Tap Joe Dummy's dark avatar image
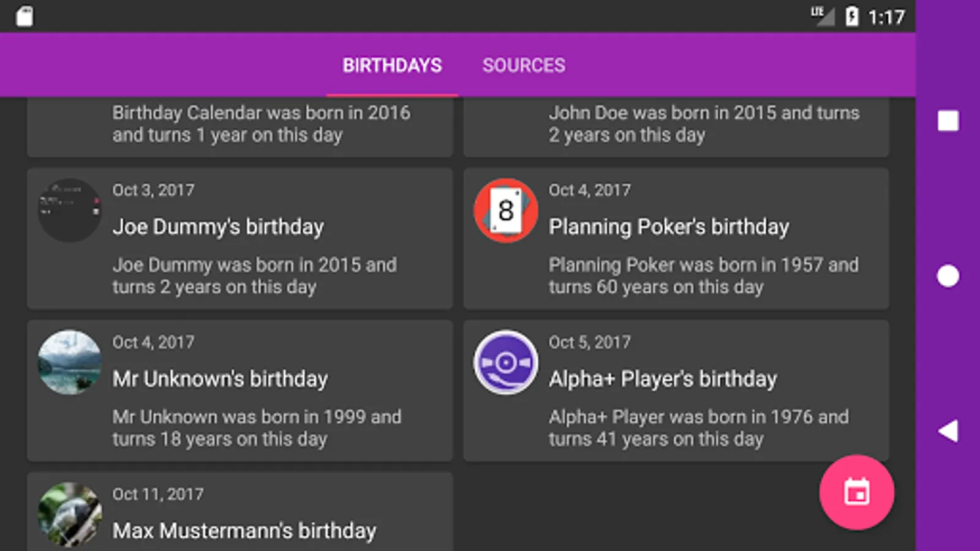The width and height of the screenshot is (980, 551). coord(69,211)
